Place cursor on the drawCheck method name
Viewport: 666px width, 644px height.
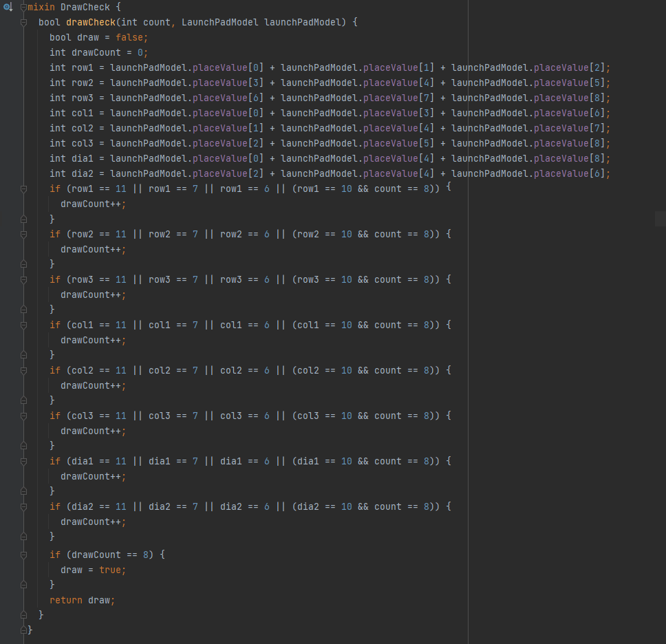(90, 22)
